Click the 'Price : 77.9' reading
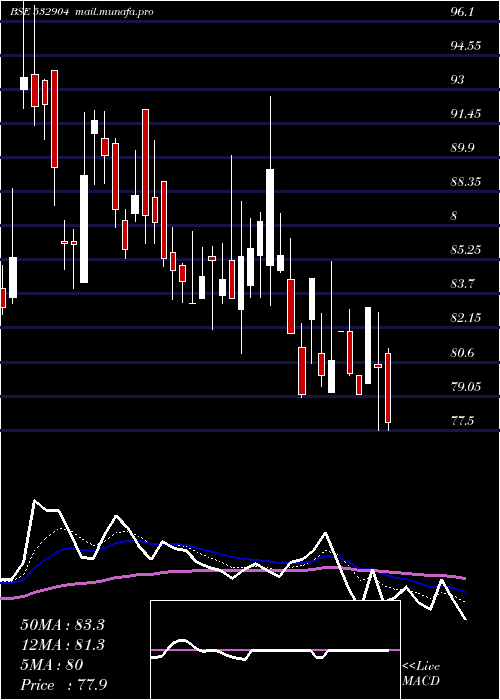The height and width of the screenshot is (700, 500). tap(64, 685)
